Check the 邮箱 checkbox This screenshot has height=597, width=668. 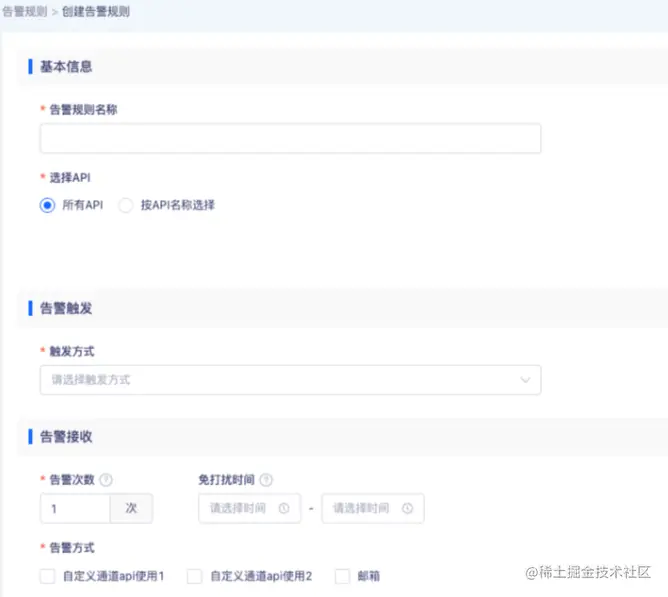pos(343,576)
